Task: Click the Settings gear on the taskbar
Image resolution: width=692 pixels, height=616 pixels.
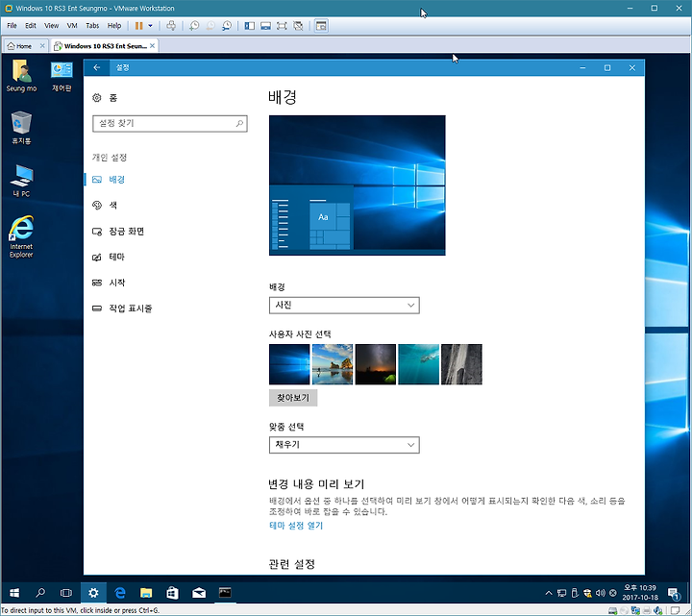Action: 93,593
